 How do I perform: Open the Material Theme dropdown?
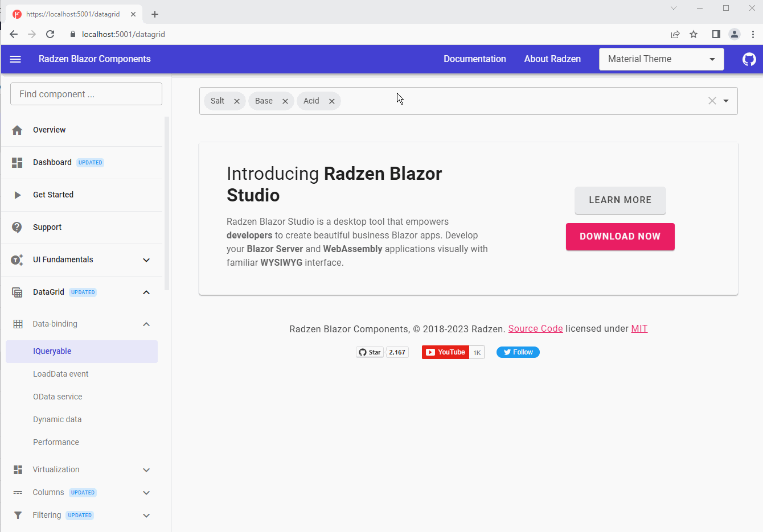point(661,59)
